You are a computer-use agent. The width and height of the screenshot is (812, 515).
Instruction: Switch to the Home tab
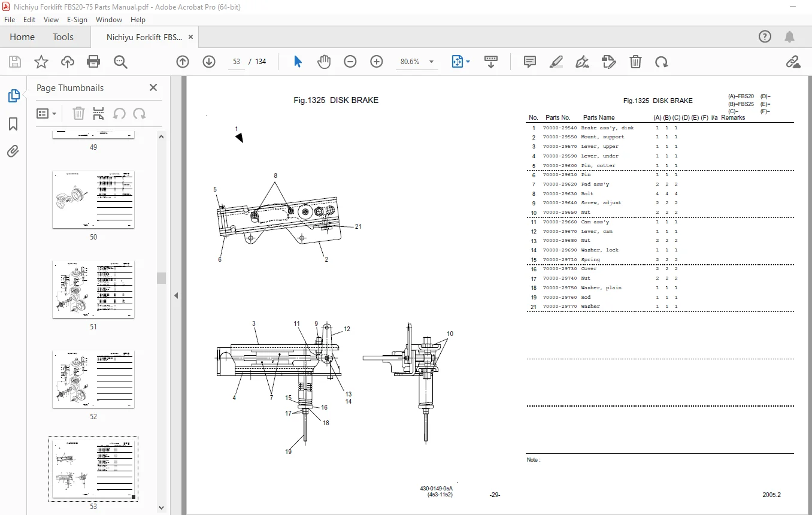click(x=22, y=37)
